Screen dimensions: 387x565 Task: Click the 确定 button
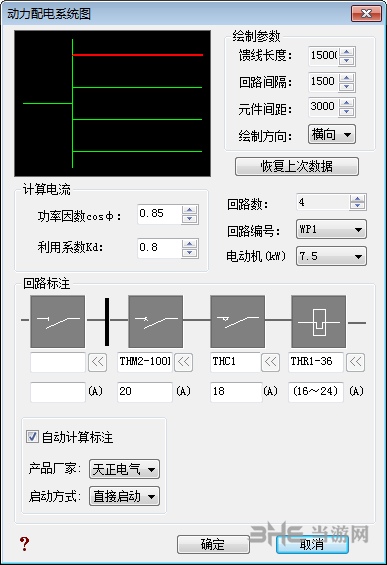coord(213,544)
